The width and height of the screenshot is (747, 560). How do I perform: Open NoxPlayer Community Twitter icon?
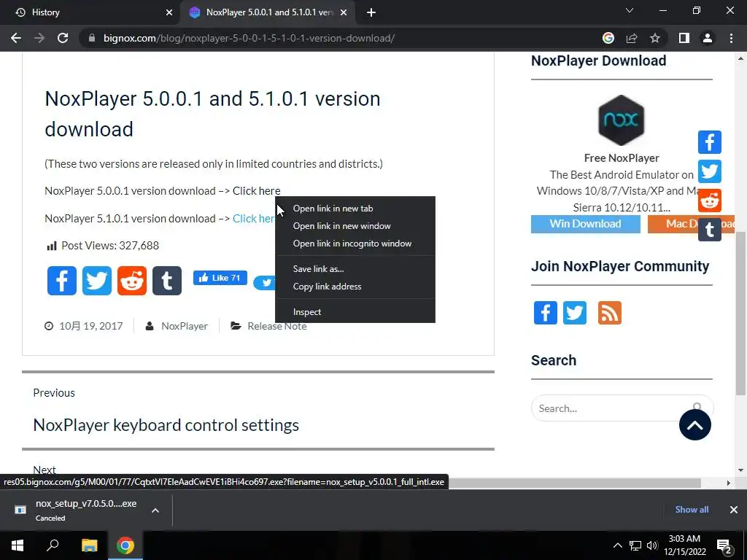pyautogui.click(x=575, y=313)
